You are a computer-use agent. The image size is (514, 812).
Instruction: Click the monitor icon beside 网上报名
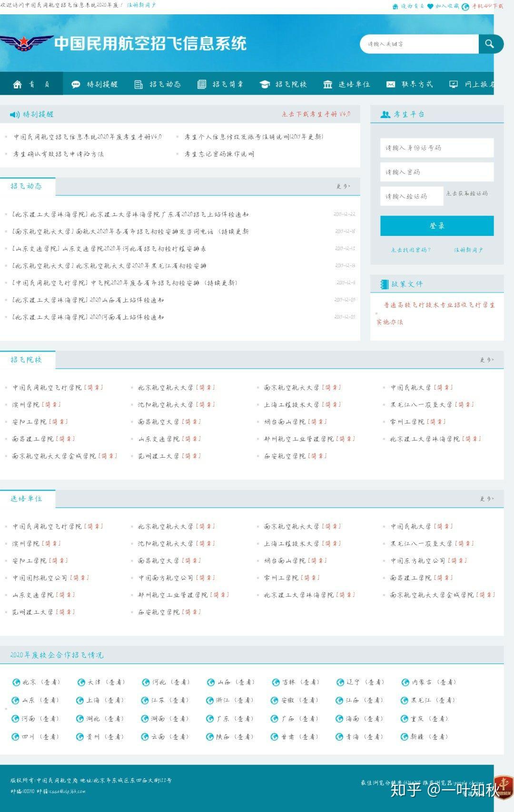tap(454, 84)
